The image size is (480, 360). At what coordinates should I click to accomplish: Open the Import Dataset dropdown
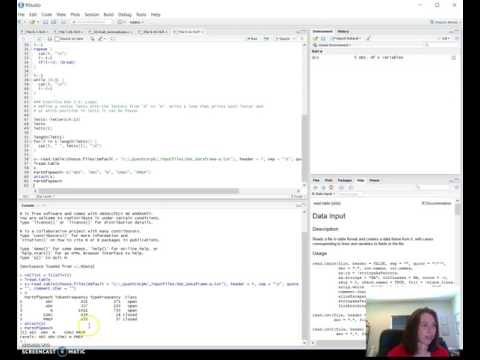pyautogui.click(x=346, y=39)
